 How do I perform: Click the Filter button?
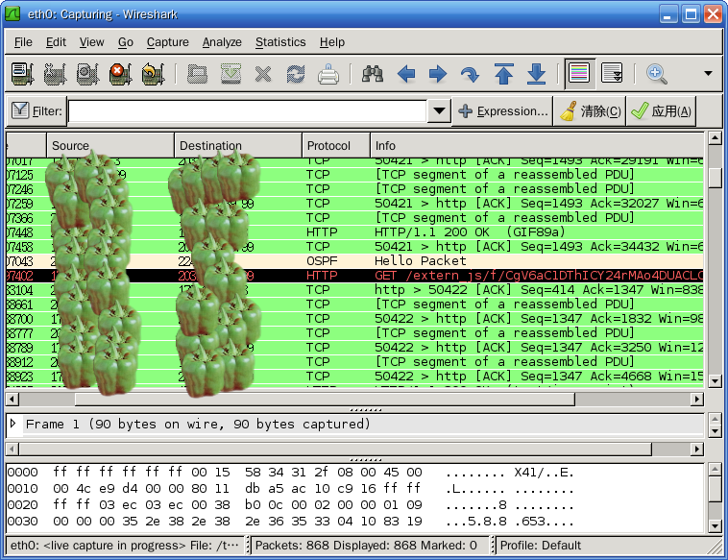pos(36,111)
